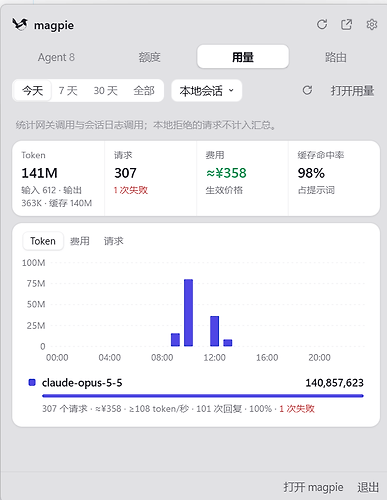Open in external window icon

[x=346, y=24]
